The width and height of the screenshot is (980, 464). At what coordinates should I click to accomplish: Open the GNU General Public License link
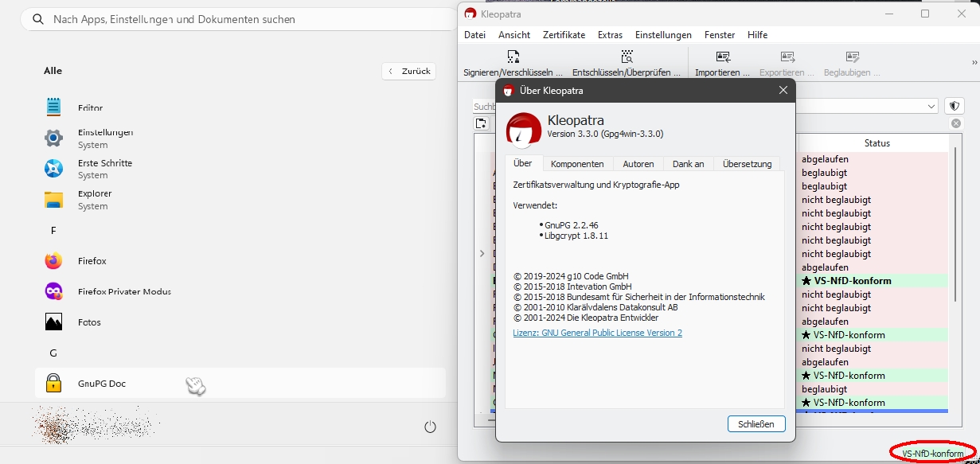click(x=598, y=333)
